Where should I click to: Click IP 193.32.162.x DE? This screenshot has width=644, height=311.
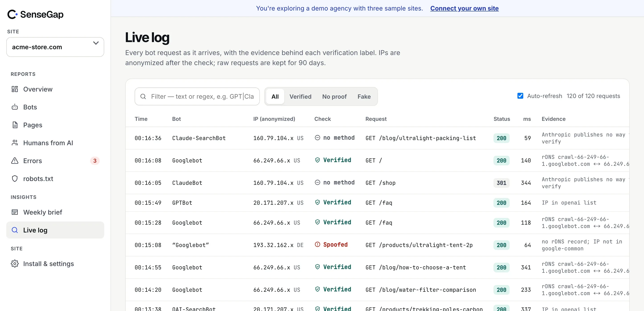point(278,245)
